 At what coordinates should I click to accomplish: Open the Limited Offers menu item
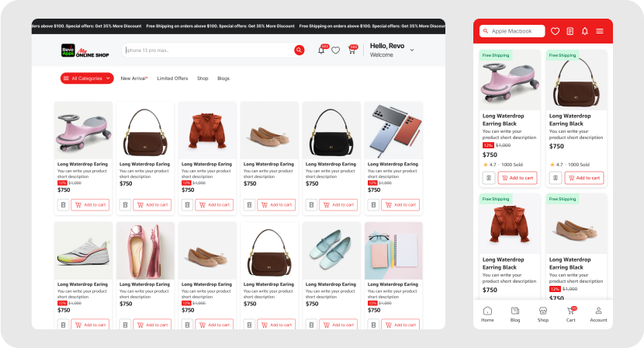(x=172, y=78)
